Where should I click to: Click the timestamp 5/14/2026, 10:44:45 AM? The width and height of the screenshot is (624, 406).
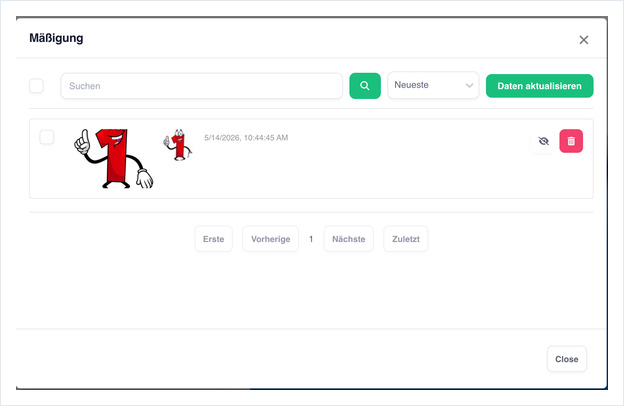pyautogui.click(x=246, y=138)
